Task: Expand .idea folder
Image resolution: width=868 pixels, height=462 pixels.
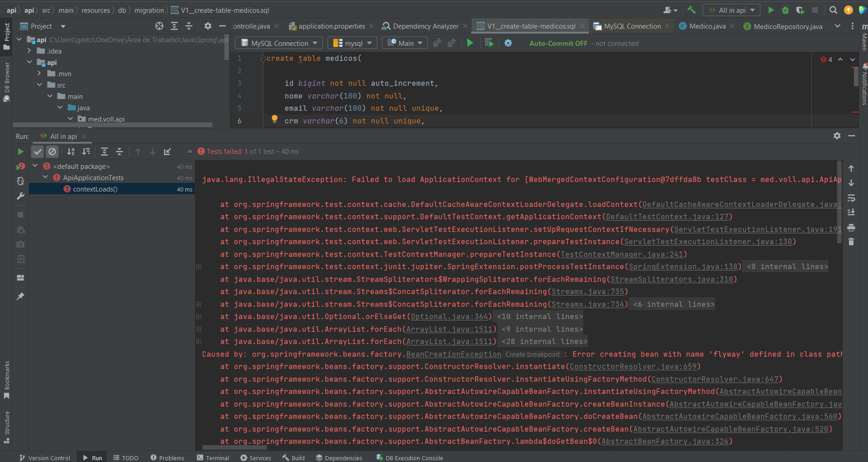Action: click(x=29, y=51)
